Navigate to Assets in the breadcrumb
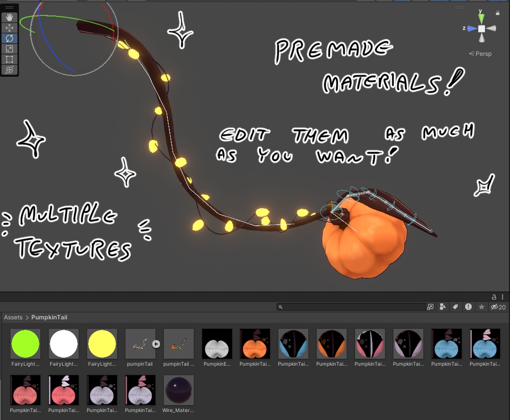Screen dimensions: 510x420 (13, 317)
